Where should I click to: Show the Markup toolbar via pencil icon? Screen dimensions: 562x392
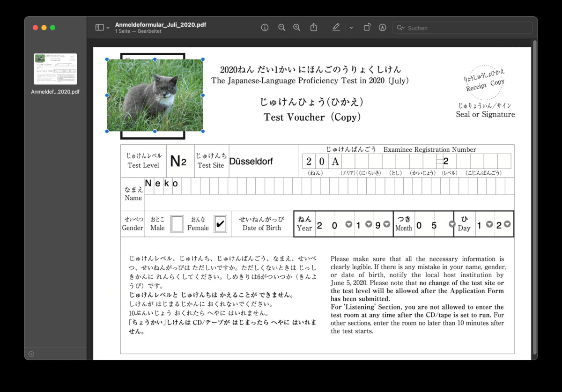[336, 27]
